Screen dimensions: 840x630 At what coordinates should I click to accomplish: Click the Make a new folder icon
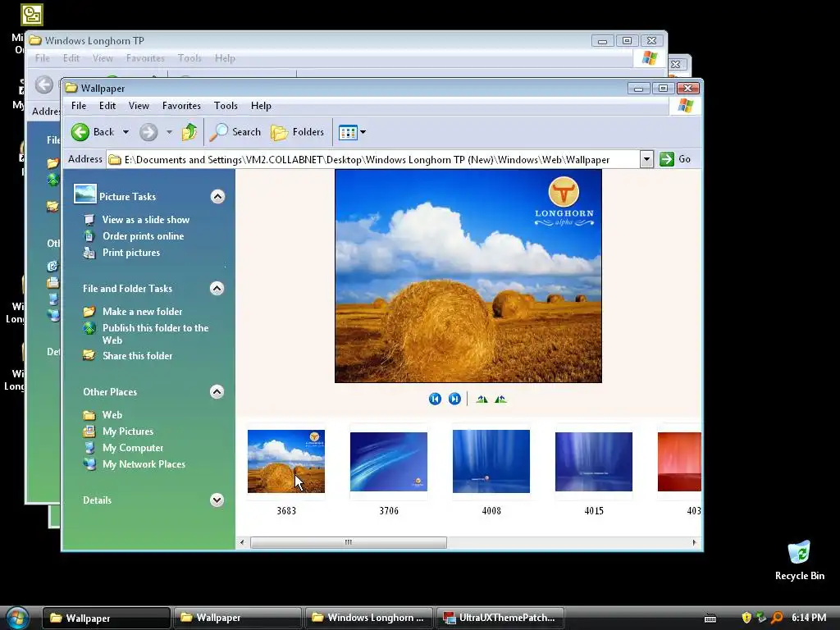[89, 311]
